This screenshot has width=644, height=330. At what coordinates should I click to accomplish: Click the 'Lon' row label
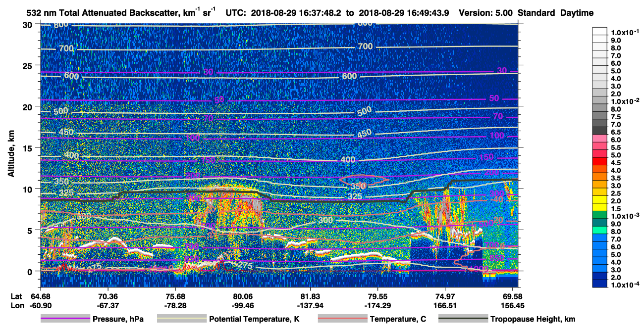[x=16, y=305]
